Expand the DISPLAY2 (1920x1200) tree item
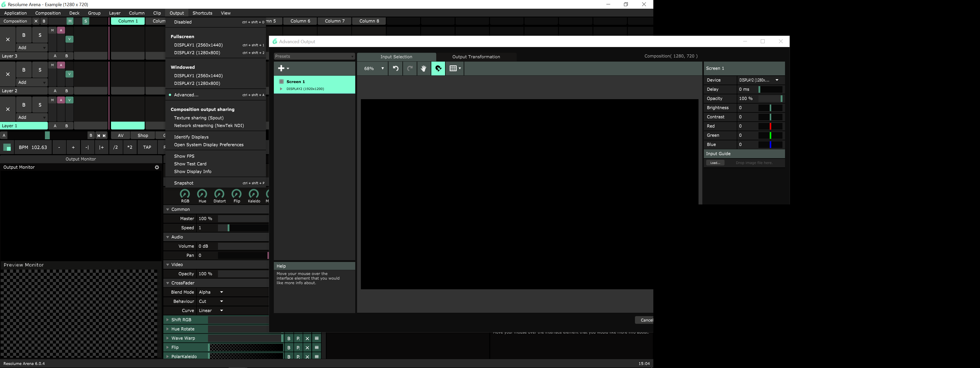 (281, 89)
